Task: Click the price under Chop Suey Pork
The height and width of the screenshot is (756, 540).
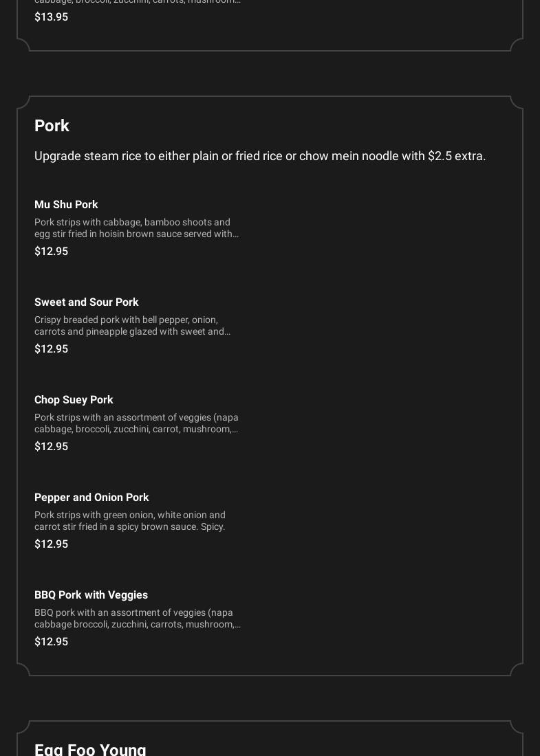Action: click(51, 447)
